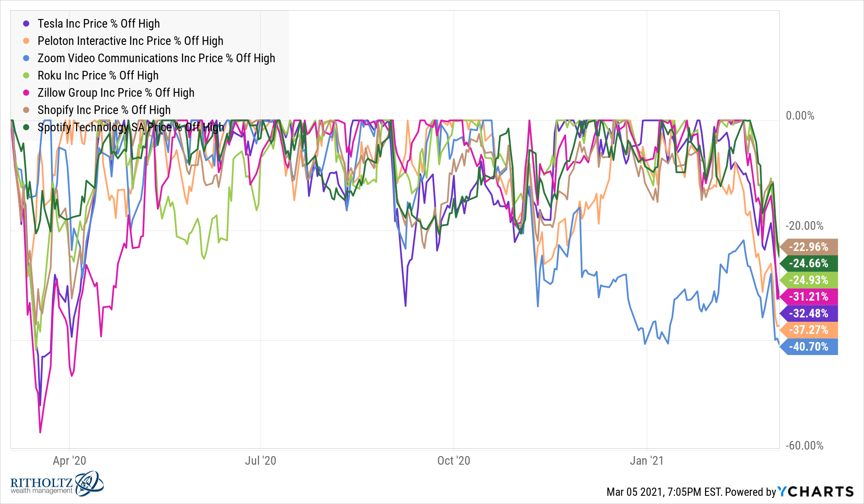
Task: Click the Tesla purple legend dot
Action: (x=26, y=24)
